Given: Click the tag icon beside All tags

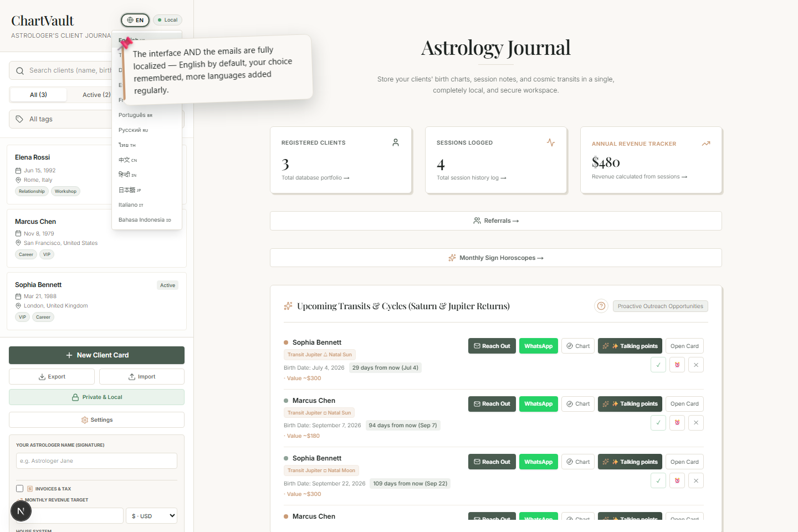Looking at the screenshot, I should click(x=19, y=119).
